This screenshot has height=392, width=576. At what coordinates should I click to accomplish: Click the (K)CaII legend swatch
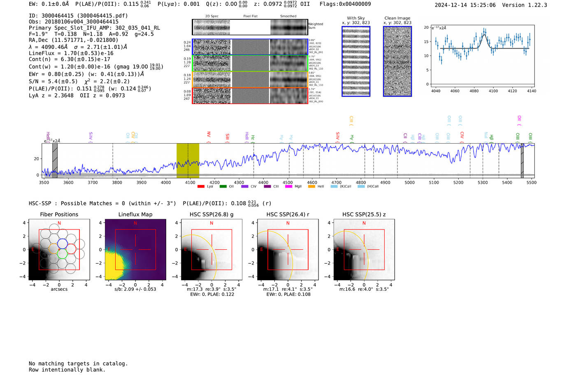(x=334, y=186)
